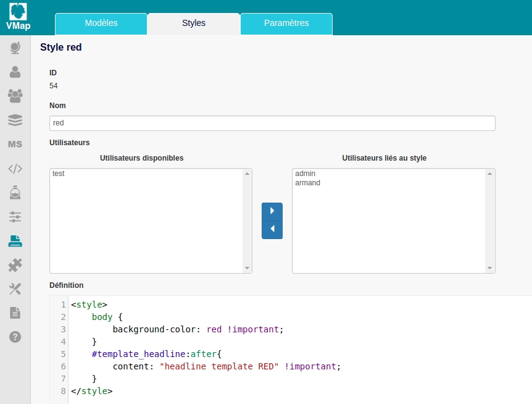
Task: Open the flask sidebar icon
Action: coord(15,193)
